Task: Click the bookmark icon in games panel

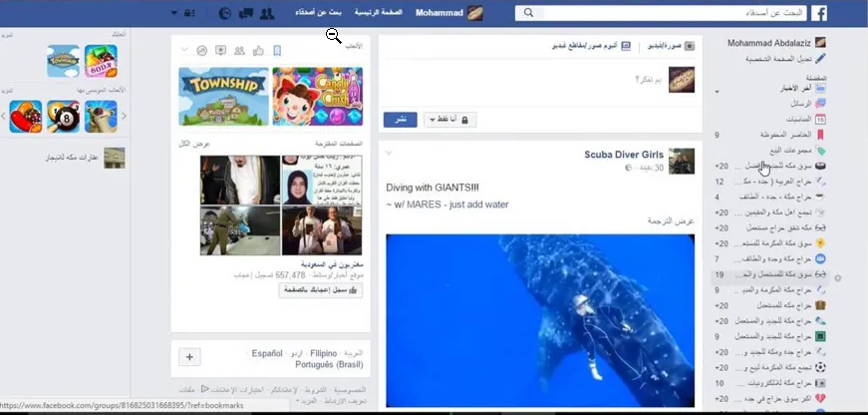Action: (x=277, y=51)
